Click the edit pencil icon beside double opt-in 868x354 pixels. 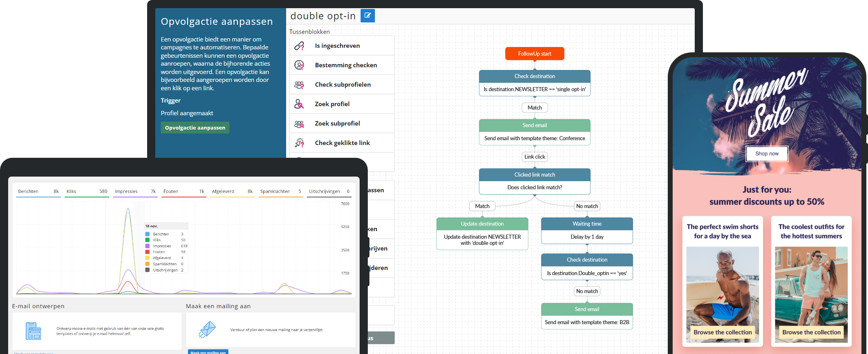(367, 16)
